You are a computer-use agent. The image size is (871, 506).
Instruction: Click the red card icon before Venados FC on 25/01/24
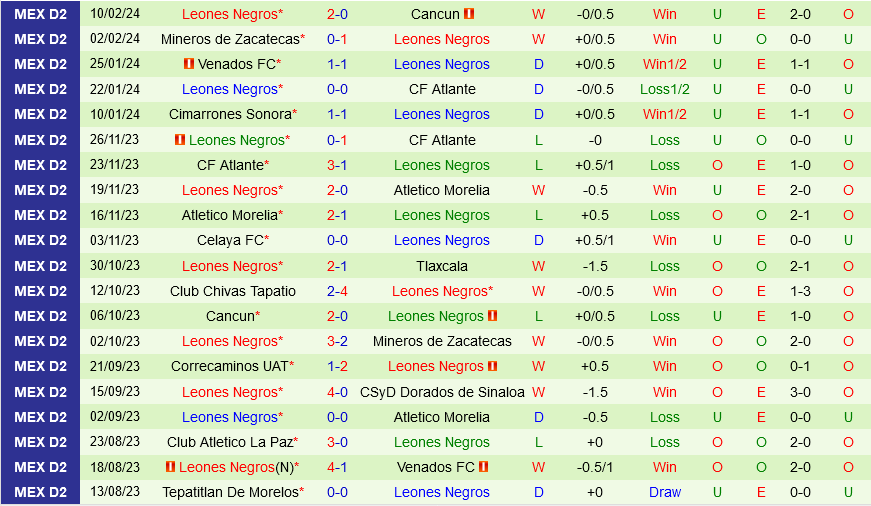pos(188,64)
